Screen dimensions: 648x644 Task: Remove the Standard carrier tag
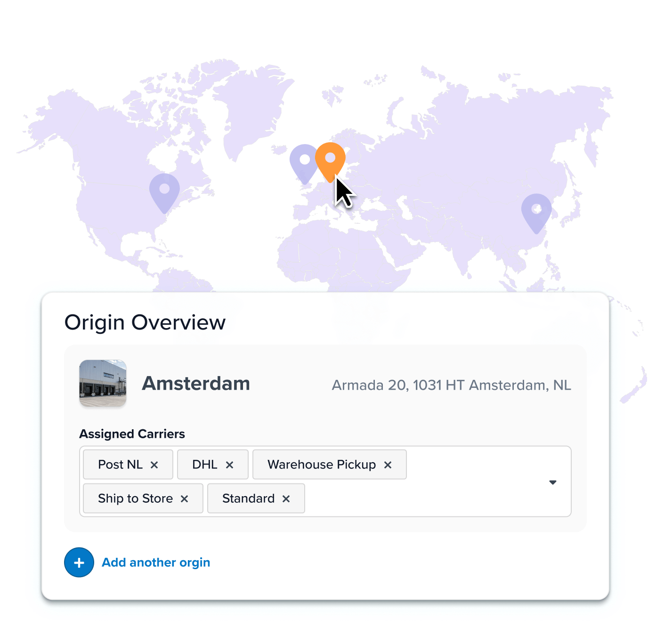tap(286, 498)
